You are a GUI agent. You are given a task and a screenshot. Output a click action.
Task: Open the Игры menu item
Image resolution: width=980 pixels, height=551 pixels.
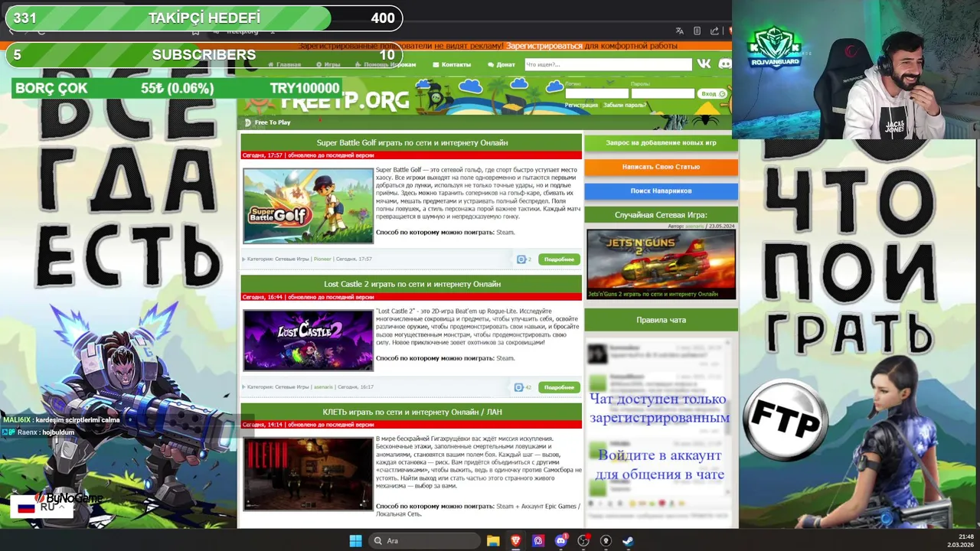click(x=328, y=64)
